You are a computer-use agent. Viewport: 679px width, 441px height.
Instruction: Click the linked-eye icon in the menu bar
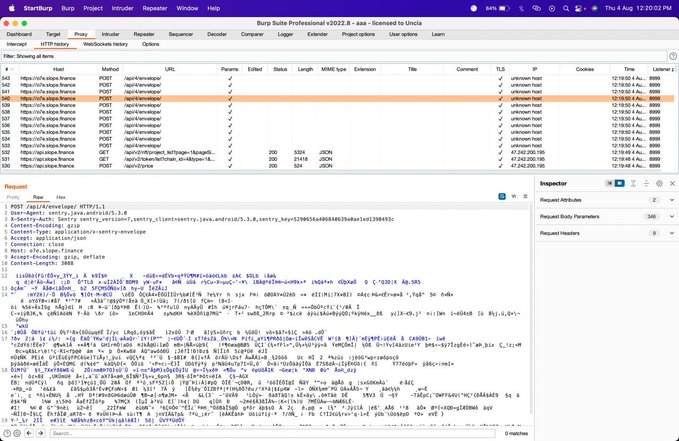click(x=537, y=8)
